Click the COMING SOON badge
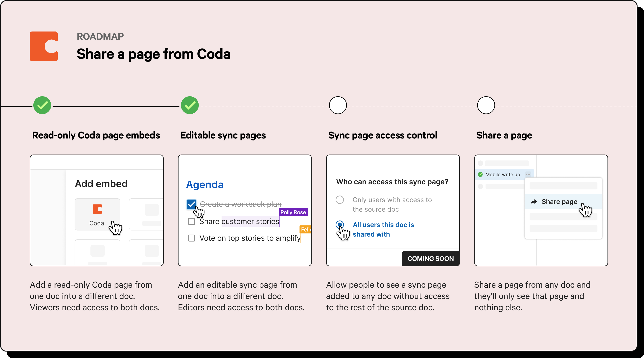 [x=431, y=258]
